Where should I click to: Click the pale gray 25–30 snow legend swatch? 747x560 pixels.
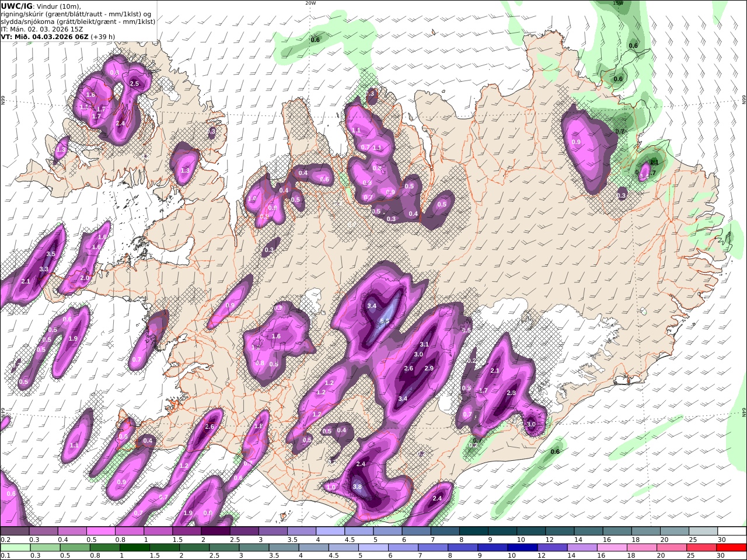click(x=703, y=531)
